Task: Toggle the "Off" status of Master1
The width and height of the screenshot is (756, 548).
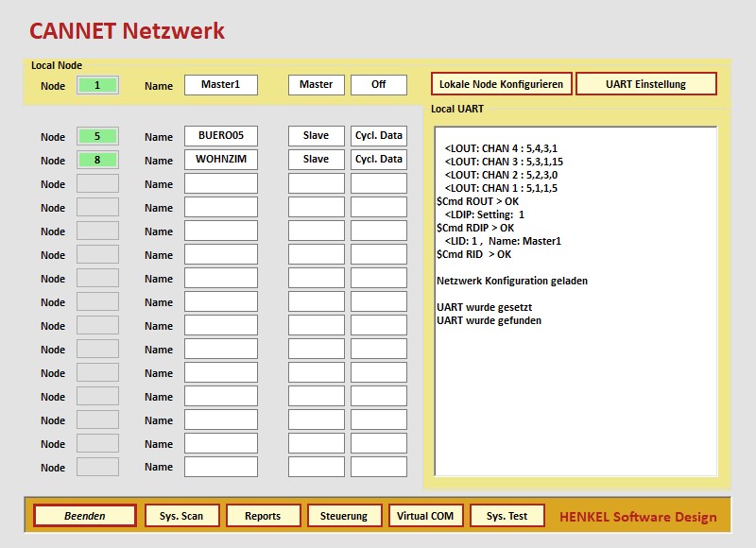Action: coord(379,84)
